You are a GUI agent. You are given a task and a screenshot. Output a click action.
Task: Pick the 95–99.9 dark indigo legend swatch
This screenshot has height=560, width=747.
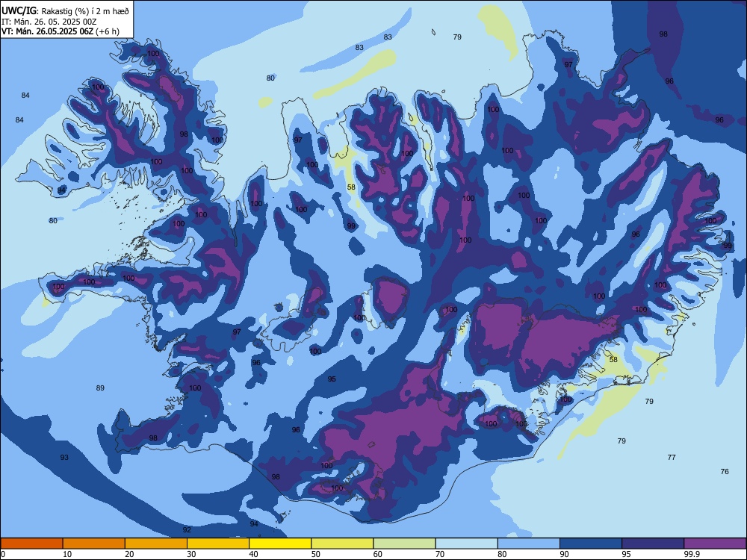coord(653,544)
